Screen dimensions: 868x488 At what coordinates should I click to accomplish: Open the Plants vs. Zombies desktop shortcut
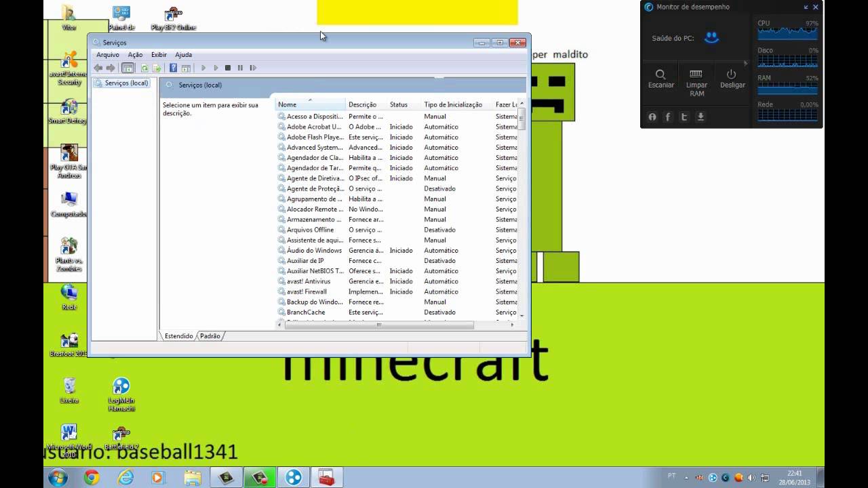(x=69, y=254)
